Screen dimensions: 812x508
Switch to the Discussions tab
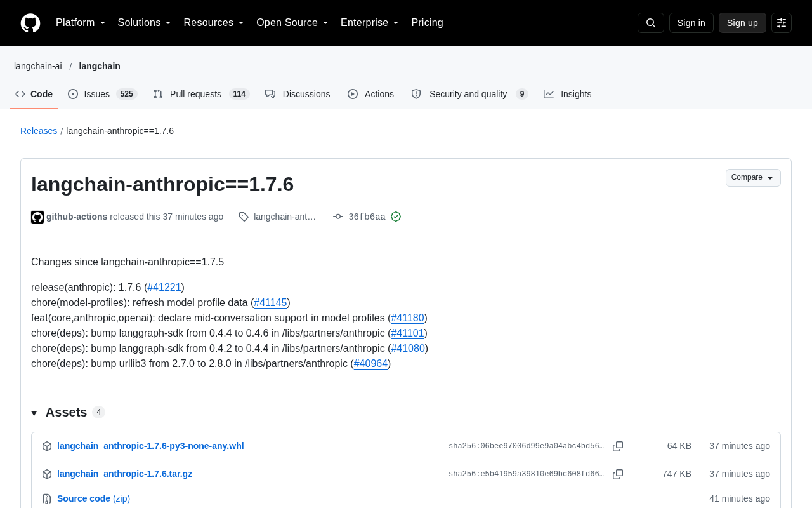(298, 94)
